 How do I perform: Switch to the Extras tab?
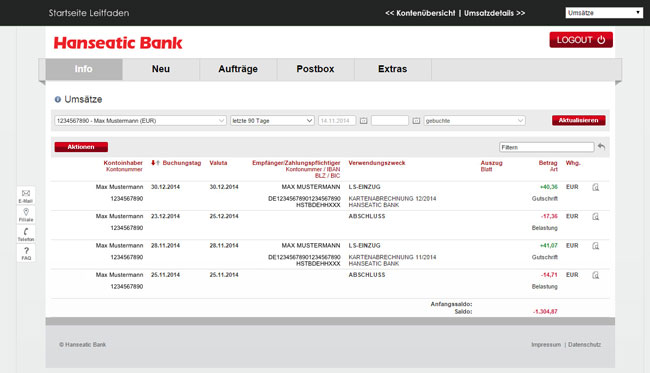(393, 69)
